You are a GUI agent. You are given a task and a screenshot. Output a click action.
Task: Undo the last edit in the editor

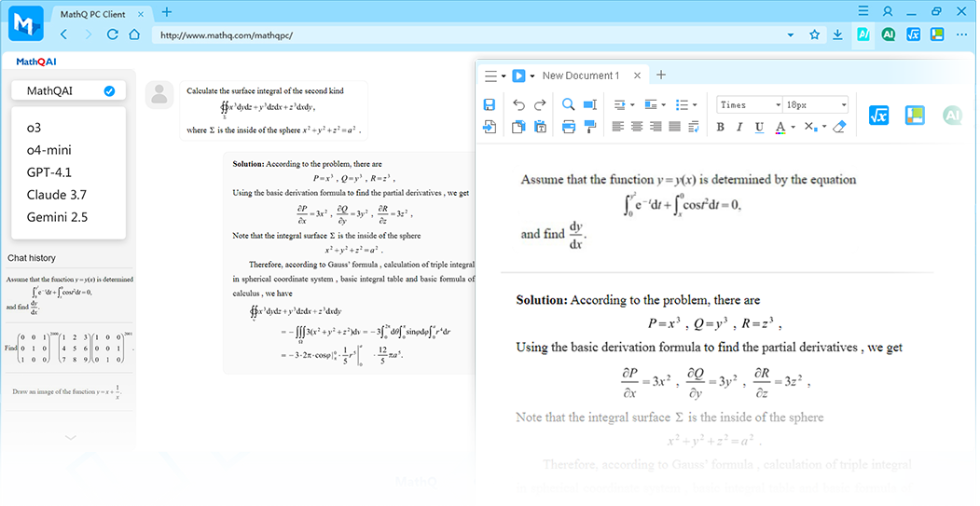518,105
